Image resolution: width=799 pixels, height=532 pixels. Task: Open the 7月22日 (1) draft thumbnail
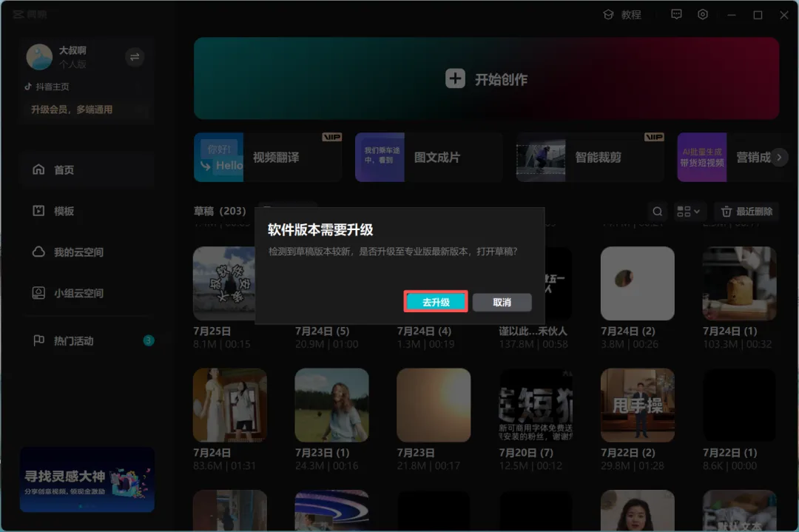pyautogui.click(x=739, y=405)
